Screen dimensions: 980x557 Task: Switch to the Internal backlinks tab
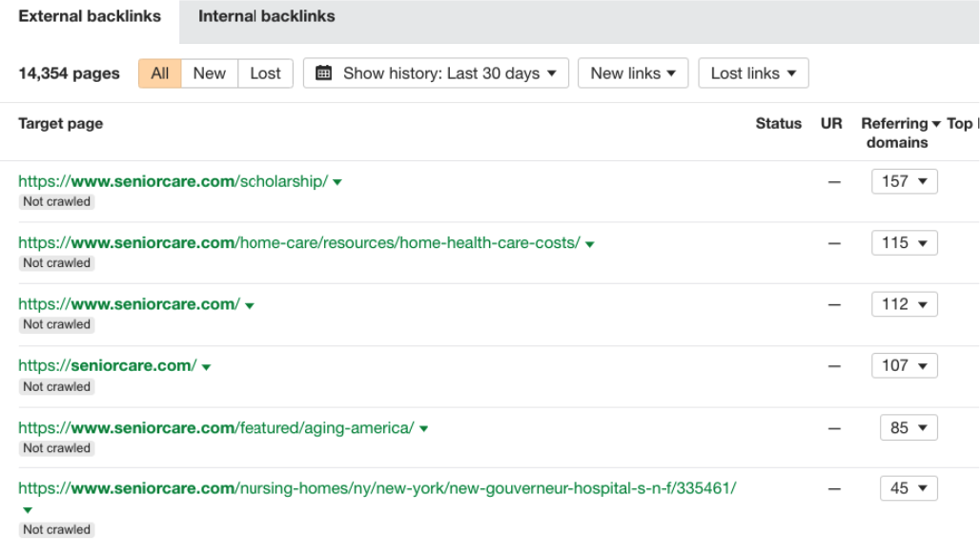[x=265, y=16]
